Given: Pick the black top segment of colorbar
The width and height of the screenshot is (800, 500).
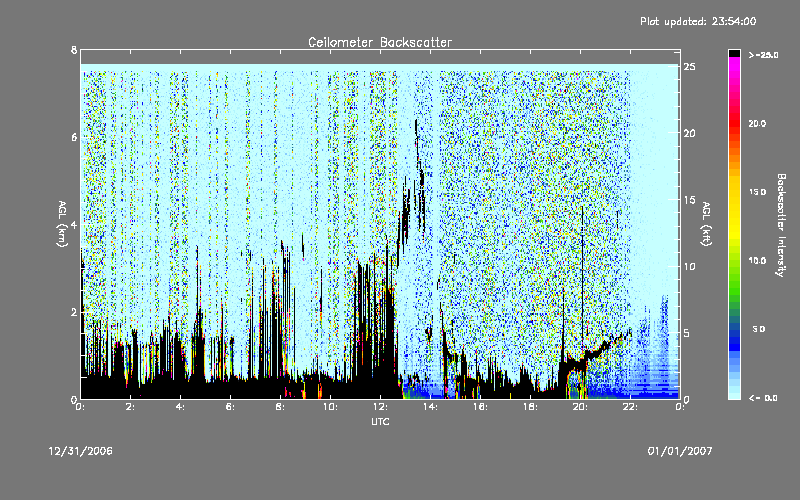Looking at the screenshot, I should pyautogui.click(x=734, y=53).
